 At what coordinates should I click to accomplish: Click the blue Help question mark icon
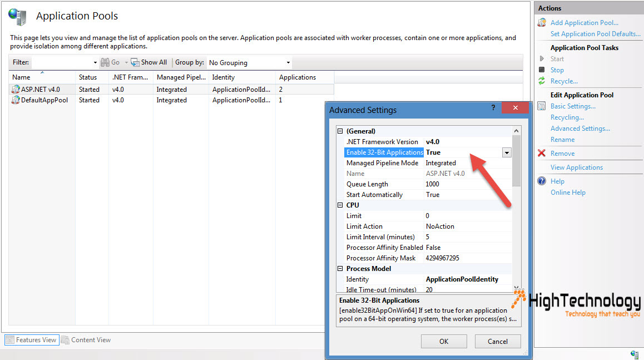coord(542,181)
